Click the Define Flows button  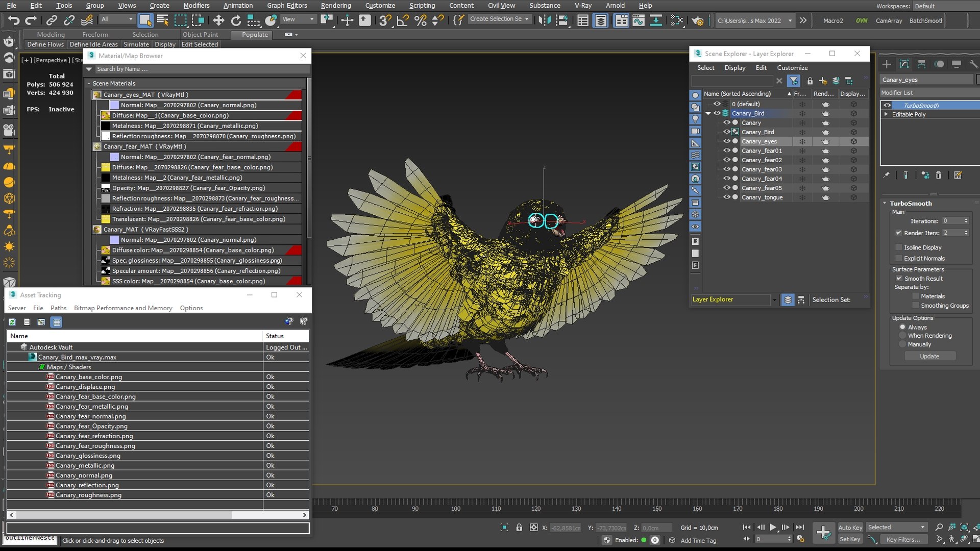tap(45, 44)
